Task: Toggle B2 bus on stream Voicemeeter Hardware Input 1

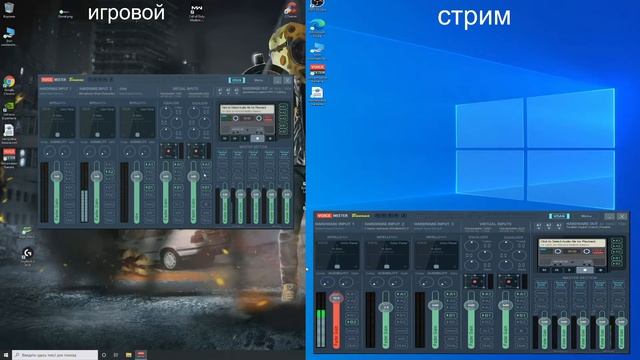Action: [351, 322]
